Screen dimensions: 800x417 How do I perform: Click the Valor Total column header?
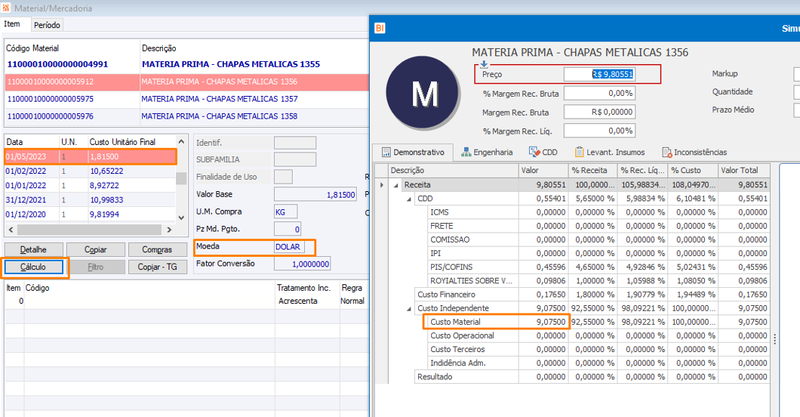[x=744, y=170]
